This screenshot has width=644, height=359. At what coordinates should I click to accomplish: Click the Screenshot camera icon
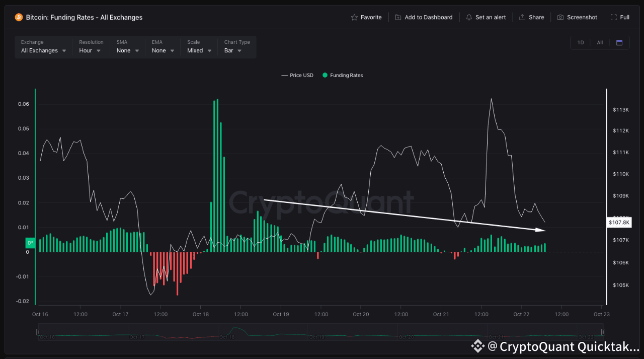[560, 17]
